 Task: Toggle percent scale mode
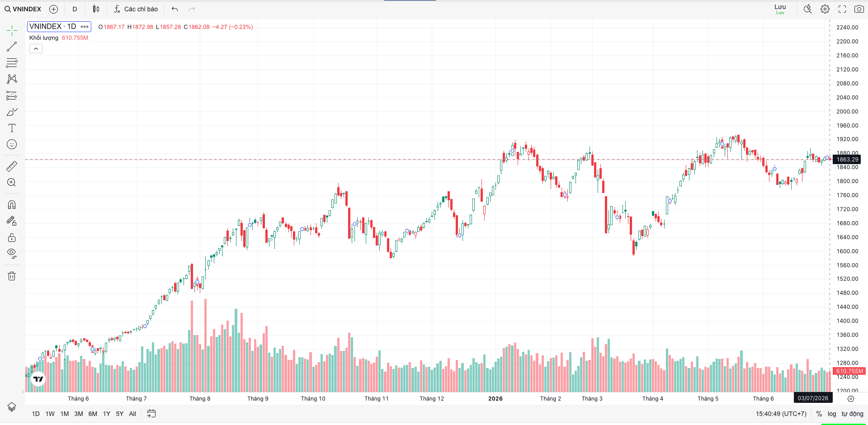pos(819,414)
